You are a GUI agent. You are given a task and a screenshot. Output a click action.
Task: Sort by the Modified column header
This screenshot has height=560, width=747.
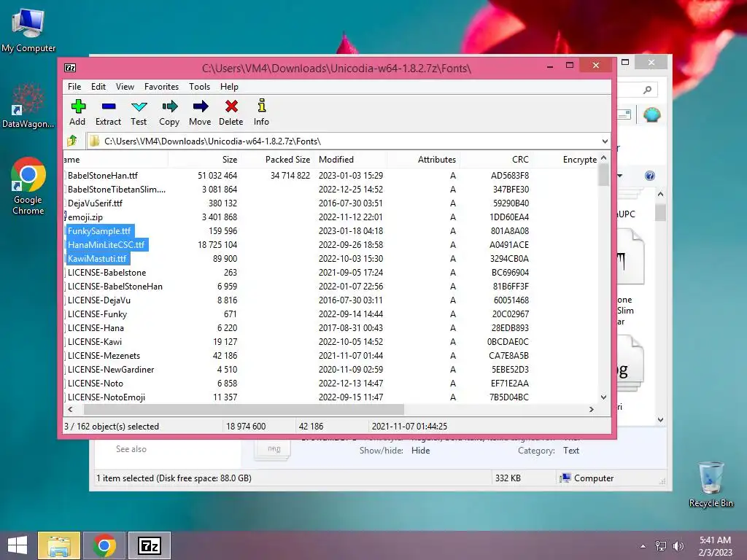pos(350,160)
